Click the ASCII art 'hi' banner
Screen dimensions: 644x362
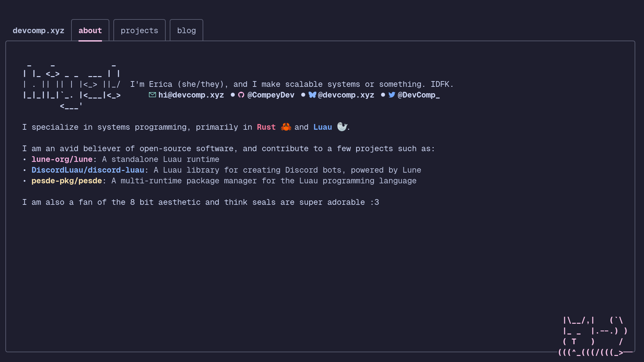(72, 85)
